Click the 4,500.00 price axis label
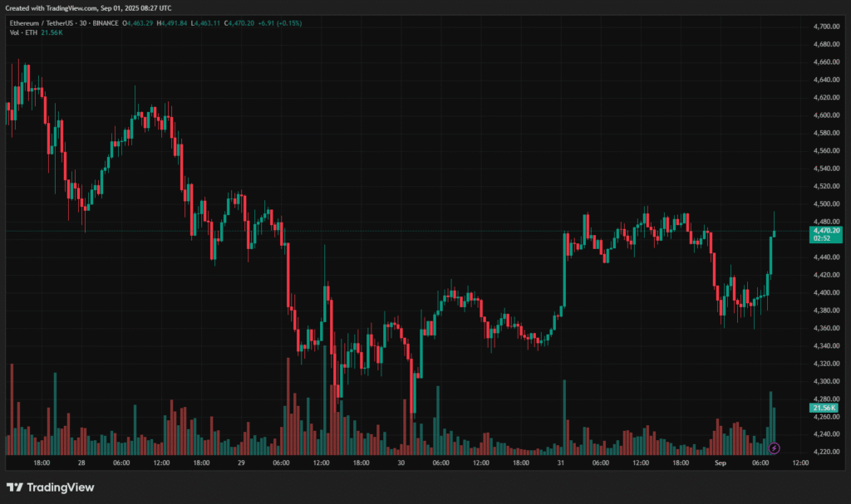This screenshot has width=851, height=504. pos(827,204)
